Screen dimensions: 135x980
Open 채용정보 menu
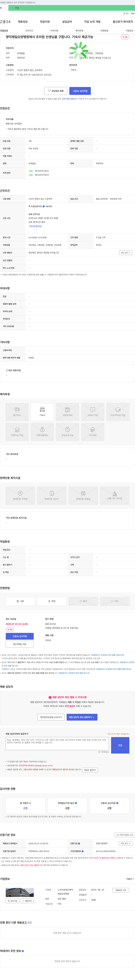click(23, 22)
